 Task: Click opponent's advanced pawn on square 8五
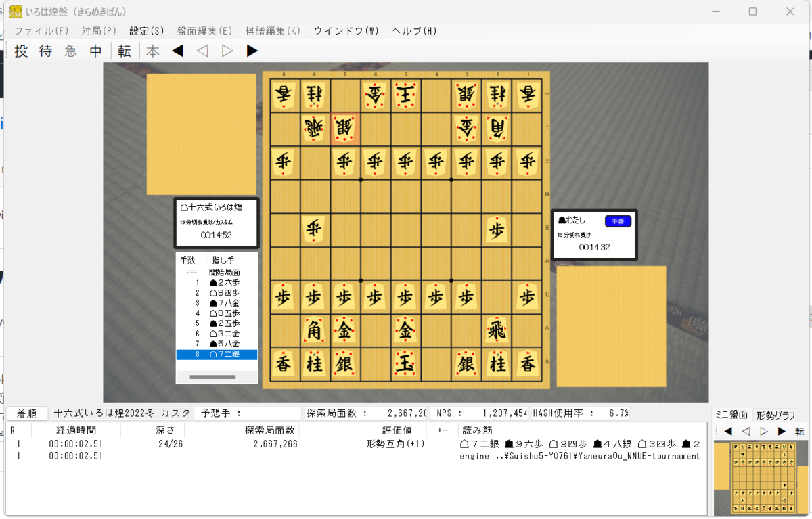[315, 229]
